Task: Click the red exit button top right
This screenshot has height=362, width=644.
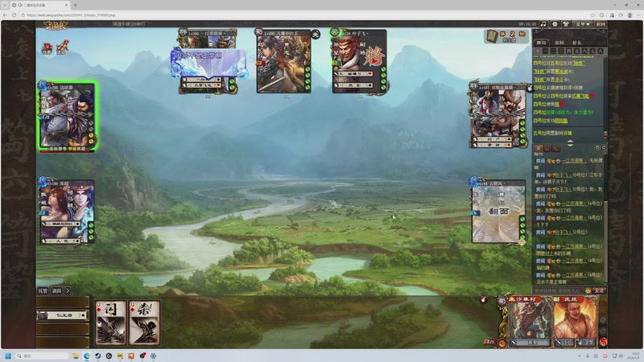Action: click(601, 24)
